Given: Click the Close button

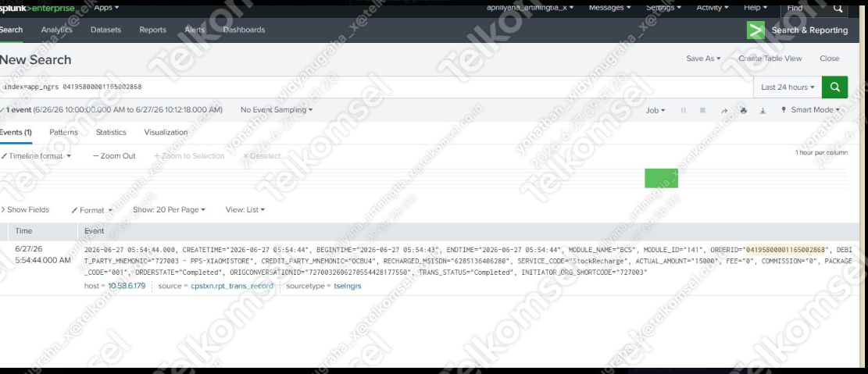Looking at the screenshot, I should (x=829, y=59).
